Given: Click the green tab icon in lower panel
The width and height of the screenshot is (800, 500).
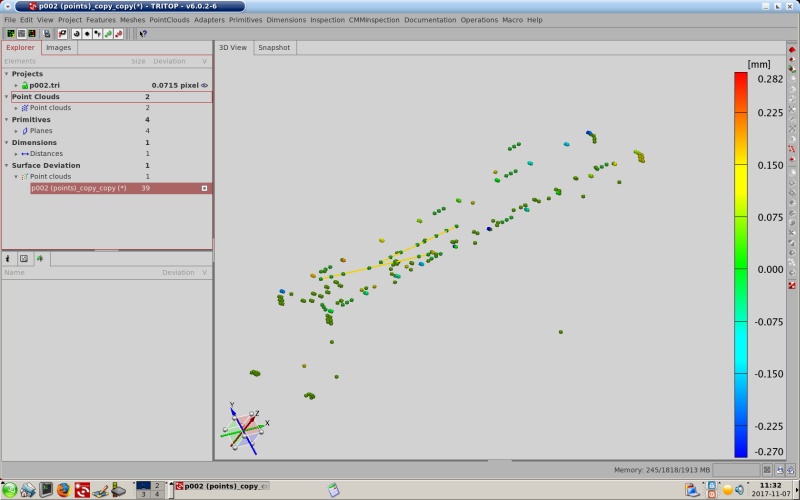Looking at the screenshot, I should [40, 258].
